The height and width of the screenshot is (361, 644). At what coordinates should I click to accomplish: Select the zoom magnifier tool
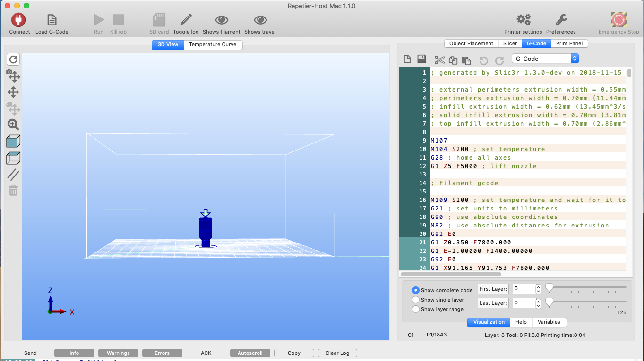[13, 125]
